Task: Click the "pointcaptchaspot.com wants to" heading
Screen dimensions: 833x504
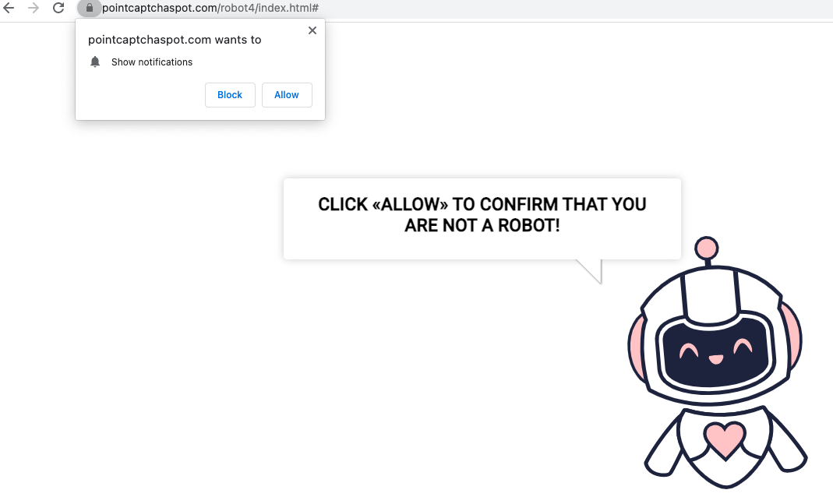Action: [x=175, y=40]
